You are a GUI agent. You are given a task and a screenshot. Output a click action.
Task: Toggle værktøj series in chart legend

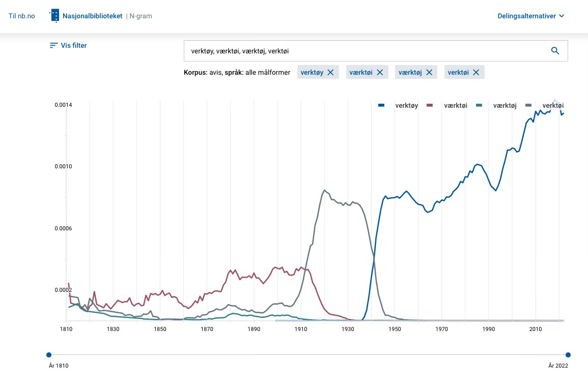(x=498, y=106)
